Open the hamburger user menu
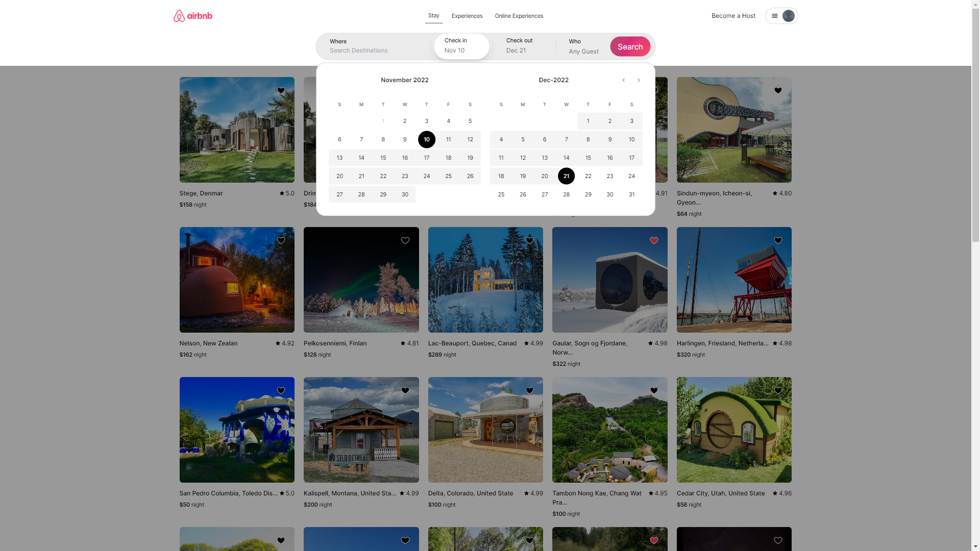Viewport: 980px width, 551px height. [x=774, y=16]
